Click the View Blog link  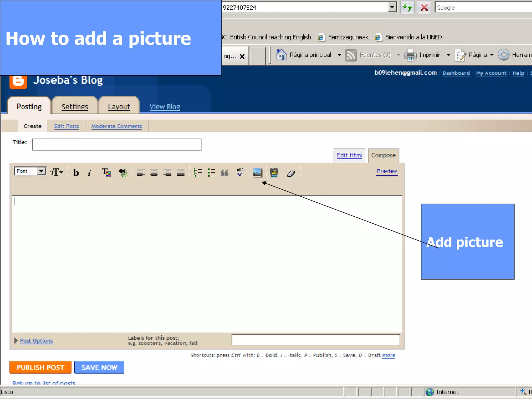(x=165, y=107)
